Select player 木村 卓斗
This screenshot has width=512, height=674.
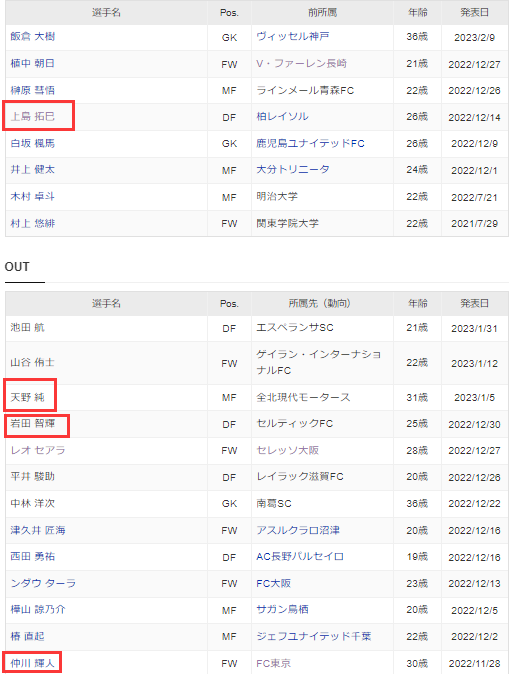tap(33, 196)
